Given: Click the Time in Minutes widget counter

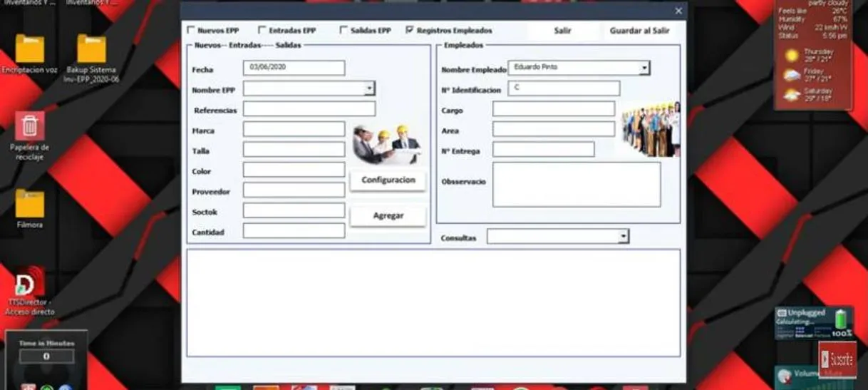Looking at the screenshot, I should coord(46,356).
